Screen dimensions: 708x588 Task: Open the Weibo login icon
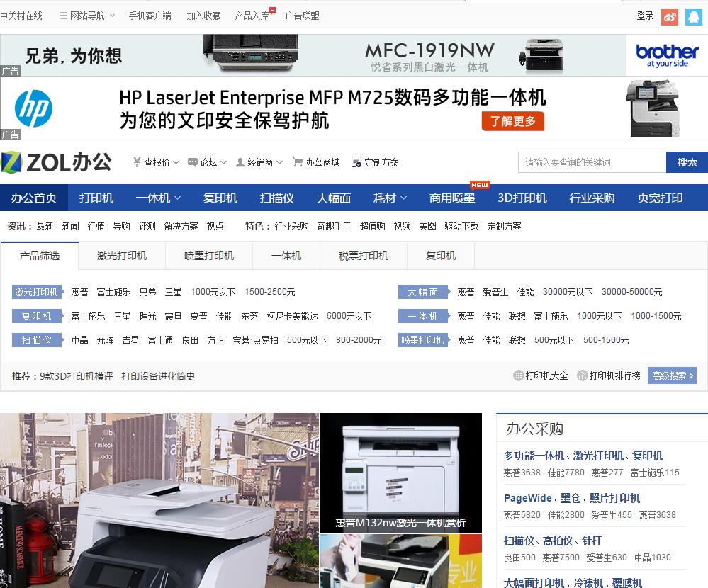coord(670,17)
